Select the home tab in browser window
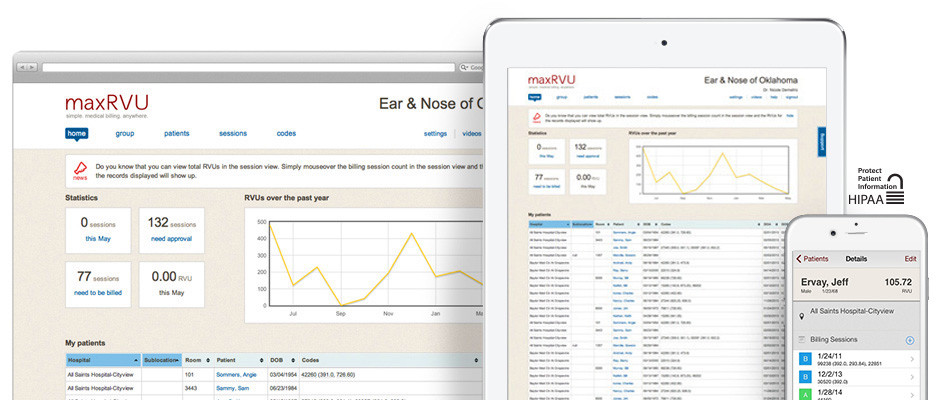The width and height of the screenshot is (940, 400). (x=77, y=134)
